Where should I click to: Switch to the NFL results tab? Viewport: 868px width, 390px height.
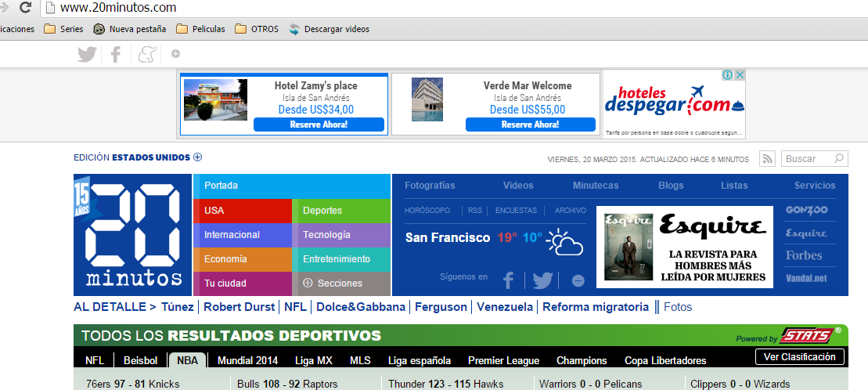94,361
